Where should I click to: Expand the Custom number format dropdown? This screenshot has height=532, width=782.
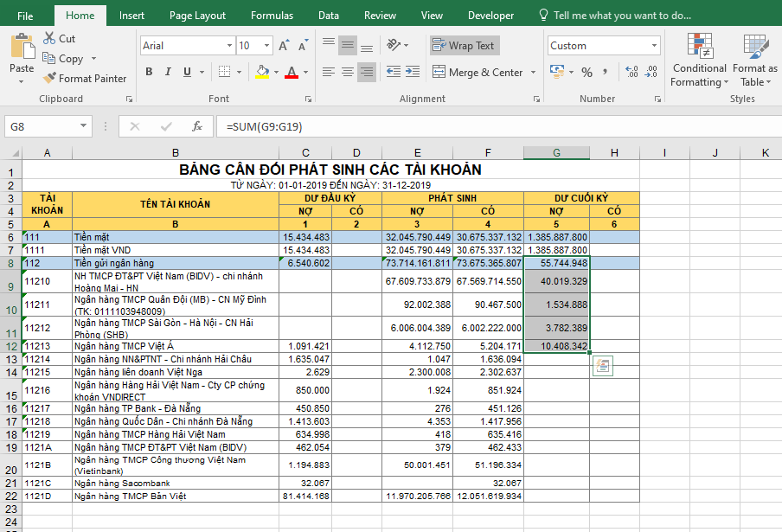pos(654,46)
